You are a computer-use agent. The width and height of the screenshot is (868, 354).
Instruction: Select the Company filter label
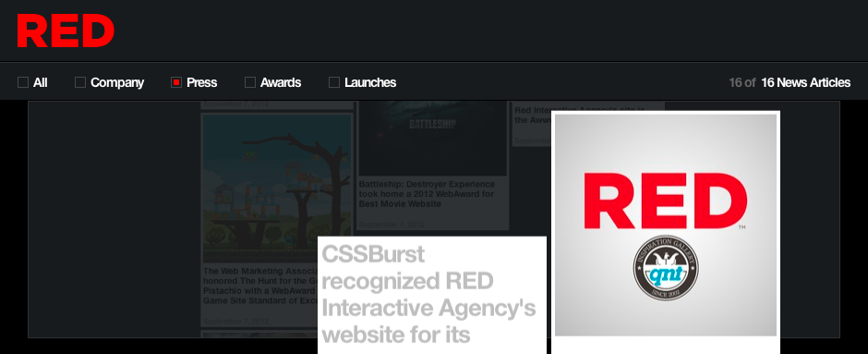(116, 82)
